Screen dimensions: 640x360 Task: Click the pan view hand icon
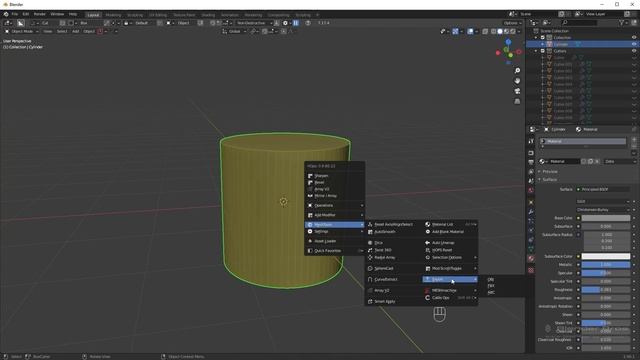tap(517, 81)
